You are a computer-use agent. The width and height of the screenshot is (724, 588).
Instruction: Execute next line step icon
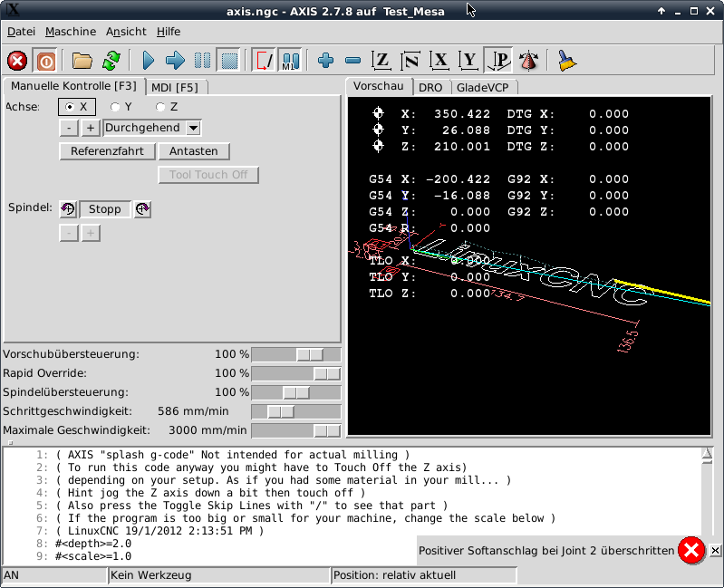175,61
